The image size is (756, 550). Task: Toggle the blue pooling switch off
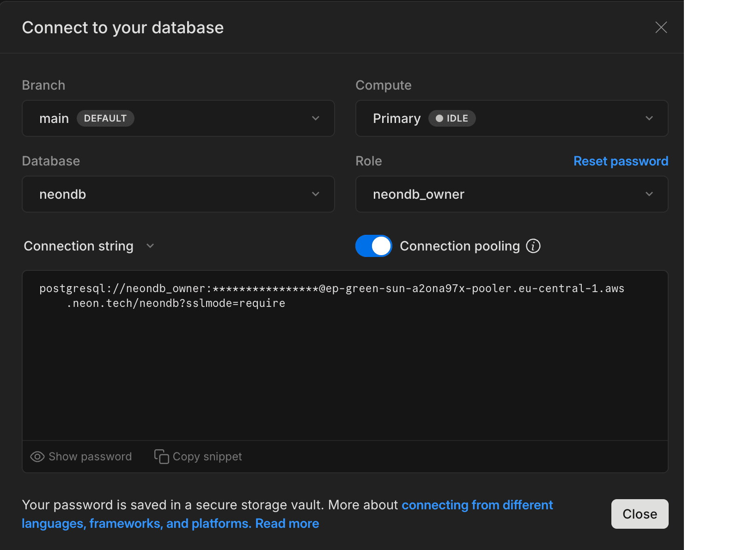coord(373,246)
